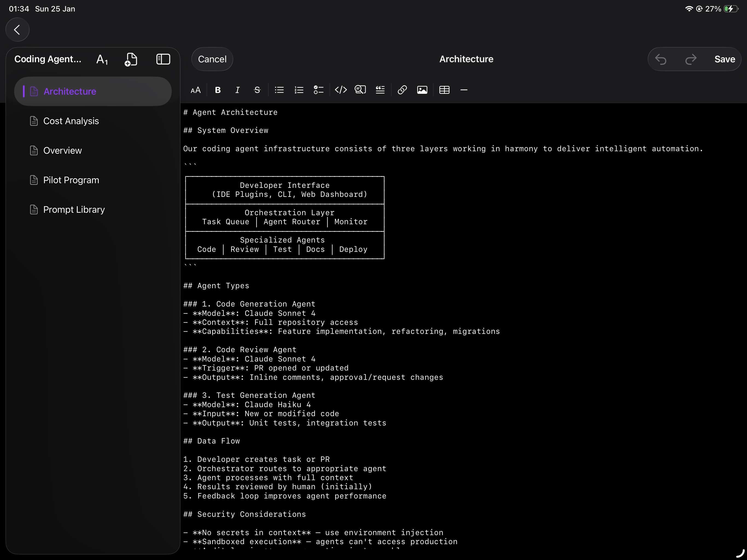Viewport: 747px width, 560px height.
Task: Insert a bullet list
Action: (279, 90)
